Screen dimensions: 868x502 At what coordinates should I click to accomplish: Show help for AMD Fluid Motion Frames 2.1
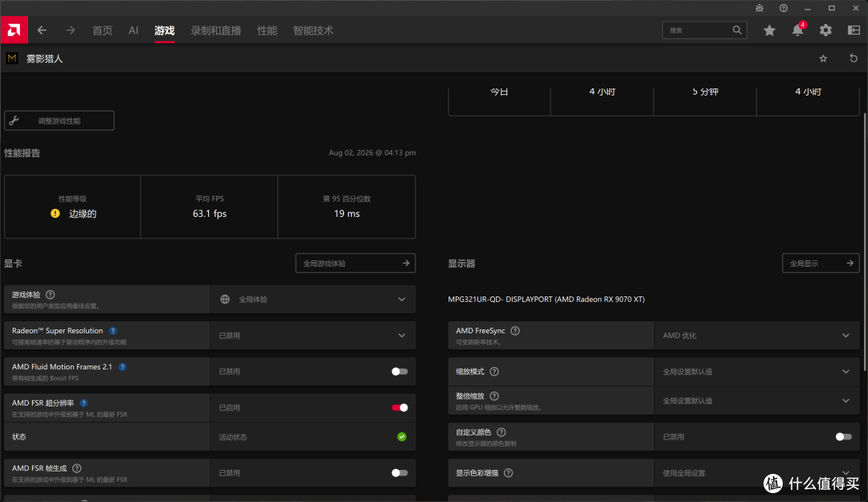click(x=122, y=366)
